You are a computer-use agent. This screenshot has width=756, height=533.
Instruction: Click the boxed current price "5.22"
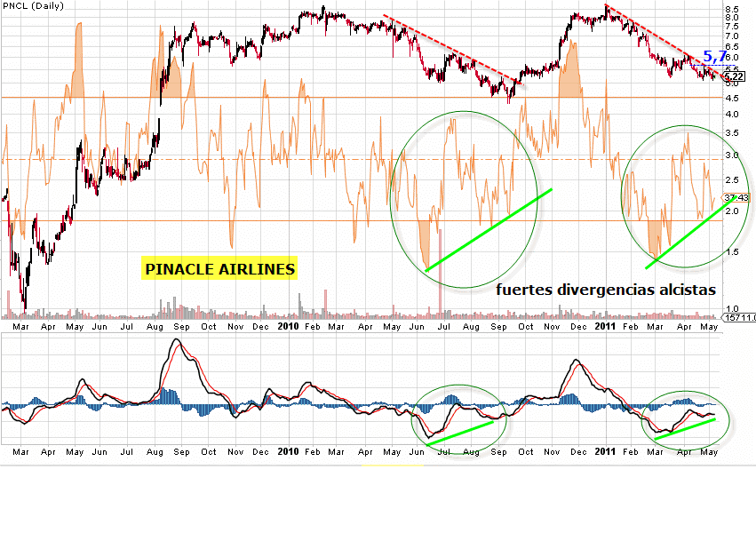tap(735, 76)
